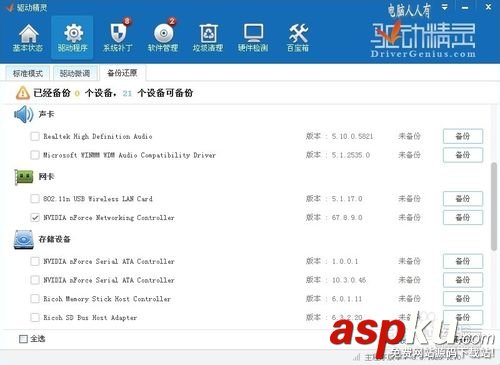Click 备份 for Serial ATA Controller 10.3.0.46
The width and height of the screenshot is (500, 365).
(x=463, y=280)
